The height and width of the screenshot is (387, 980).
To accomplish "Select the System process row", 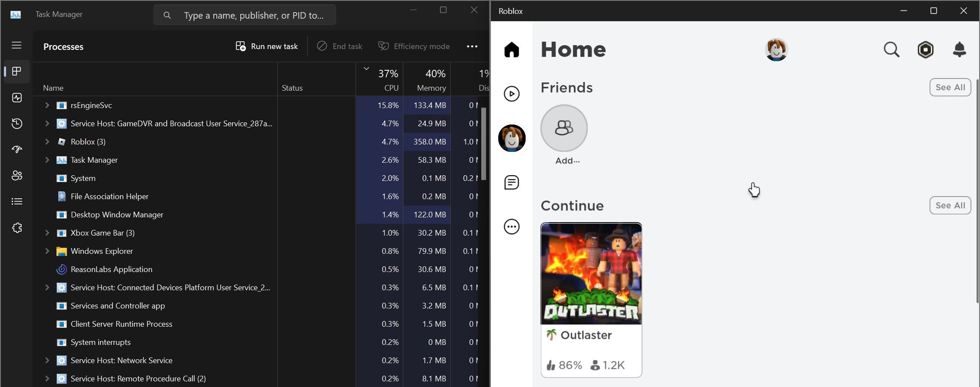I will (261, 178).
